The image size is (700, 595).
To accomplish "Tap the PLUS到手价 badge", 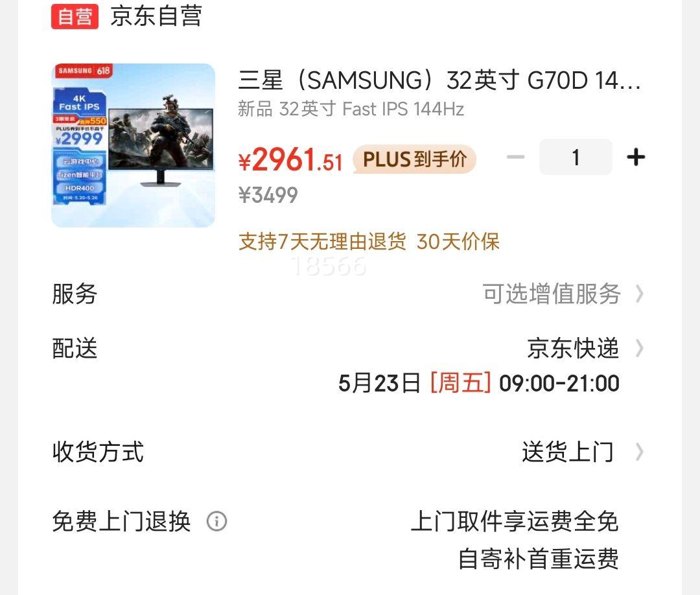I will (414, 159).
